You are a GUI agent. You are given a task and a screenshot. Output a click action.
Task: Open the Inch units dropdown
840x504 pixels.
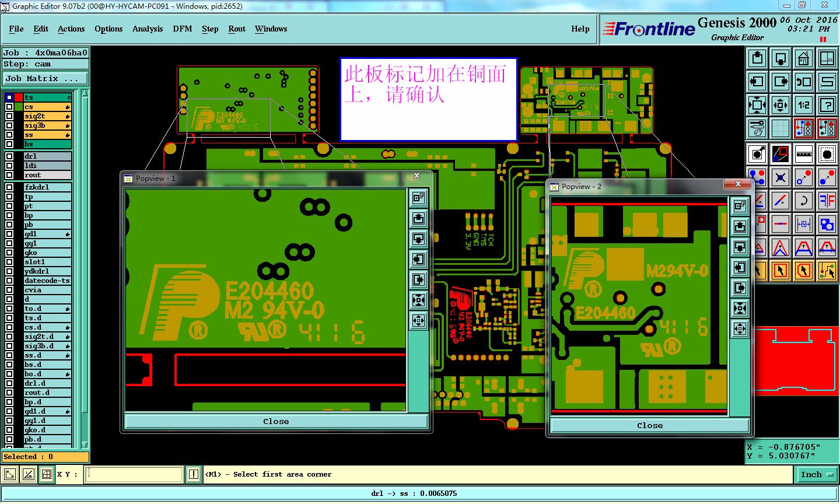click(816, 475)
